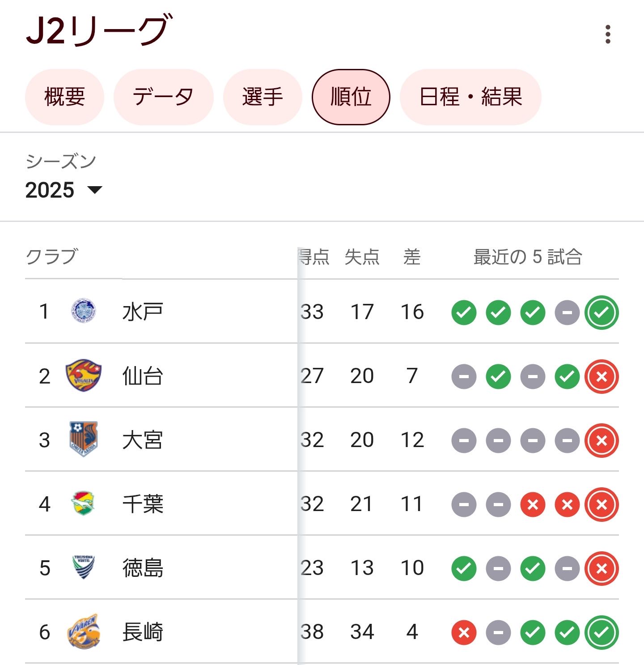The image size is (644, 665).
Task: Switch to the 概要 overview tab
Action: pyautogui.click(x=64, y=97)
